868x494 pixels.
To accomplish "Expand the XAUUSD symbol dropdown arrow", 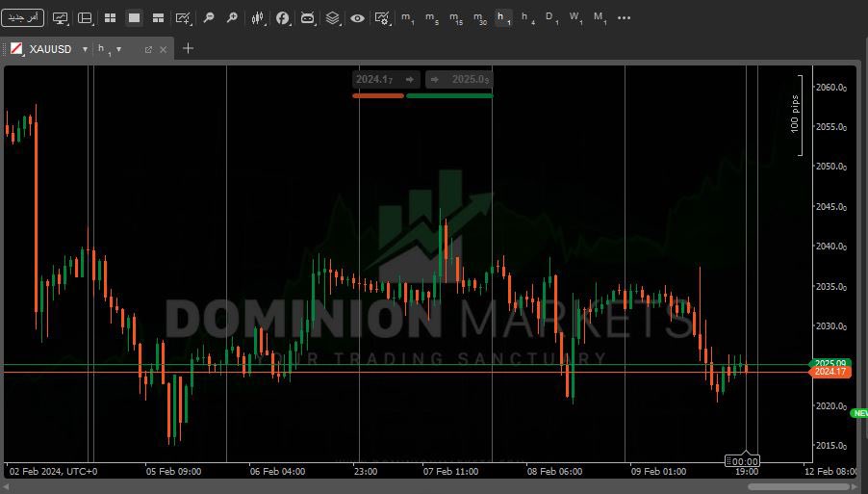I will [x=85, y=49].
